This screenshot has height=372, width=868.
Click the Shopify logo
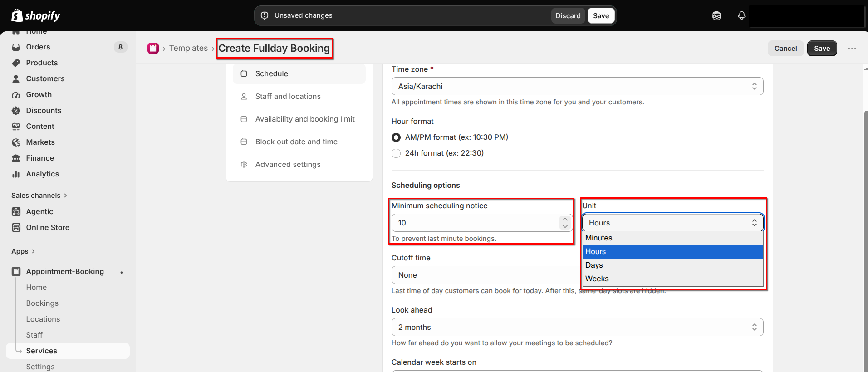[36, 15]
